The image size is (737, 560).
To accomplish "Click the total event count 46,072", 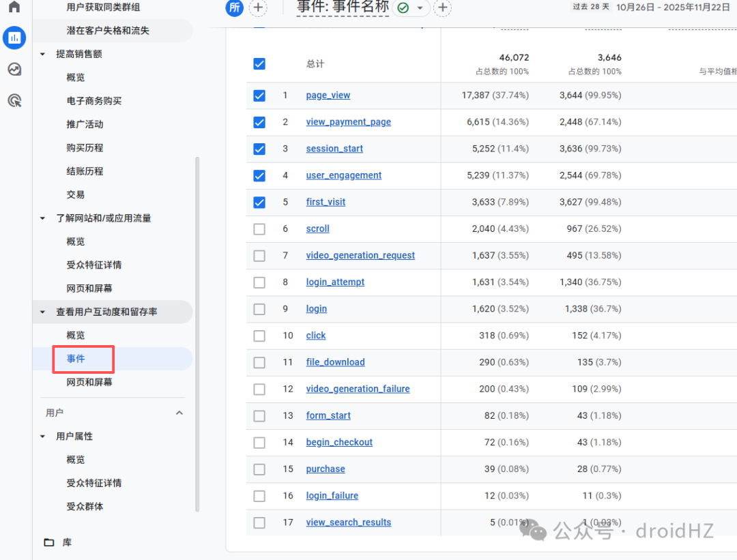I will pos(514,58).
